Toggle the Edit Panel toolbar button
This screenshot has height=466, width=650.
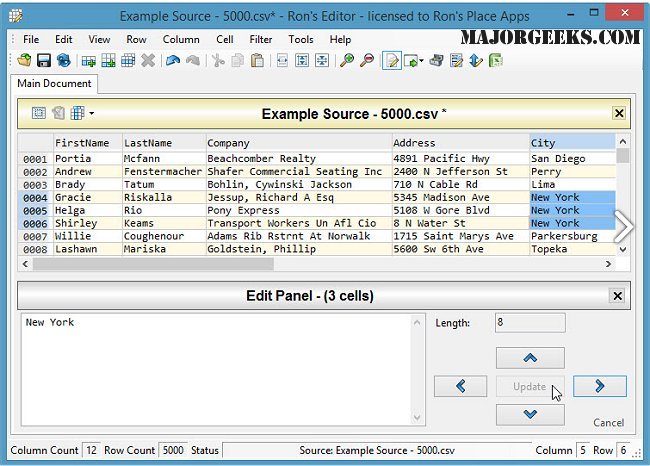(x=391, y=61)
